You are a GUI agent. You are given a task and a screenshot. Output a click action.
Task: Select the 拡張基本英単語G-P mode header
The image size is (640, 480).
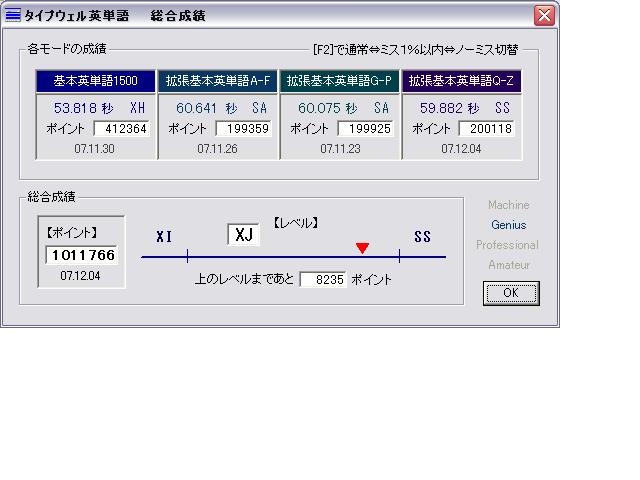tap(339, 81)
